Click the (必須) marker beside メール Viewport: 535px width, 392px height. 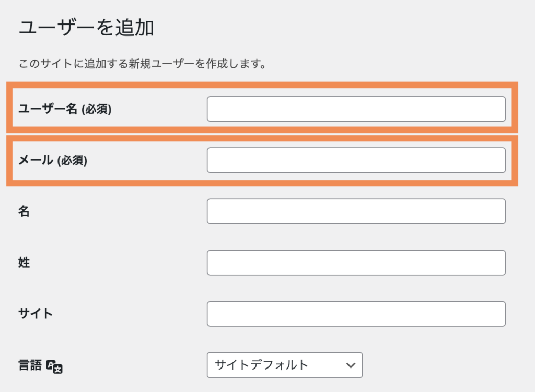[71, 161]
